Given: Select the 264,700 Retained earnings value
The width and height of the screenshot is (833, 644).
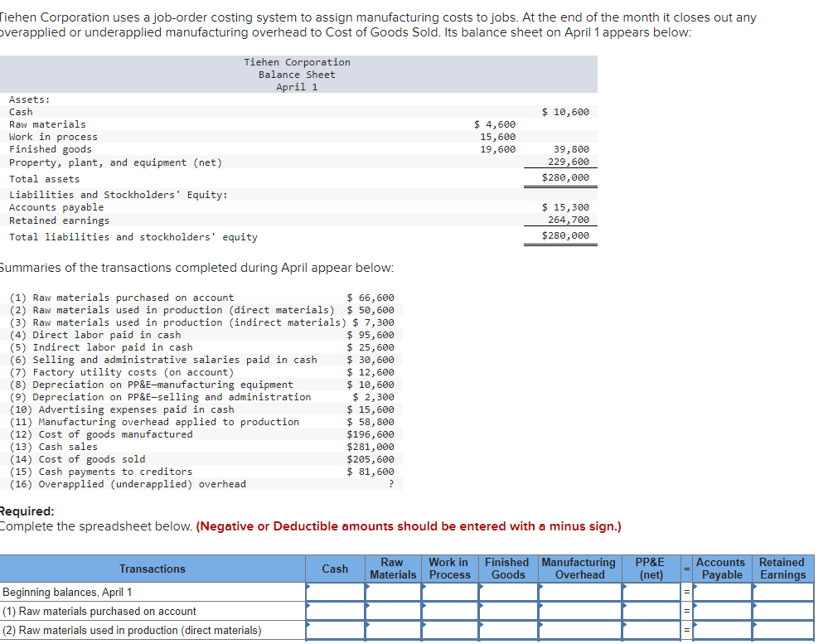Looking at the screenshot, I should pyautogui.click(x=569, y=220).
